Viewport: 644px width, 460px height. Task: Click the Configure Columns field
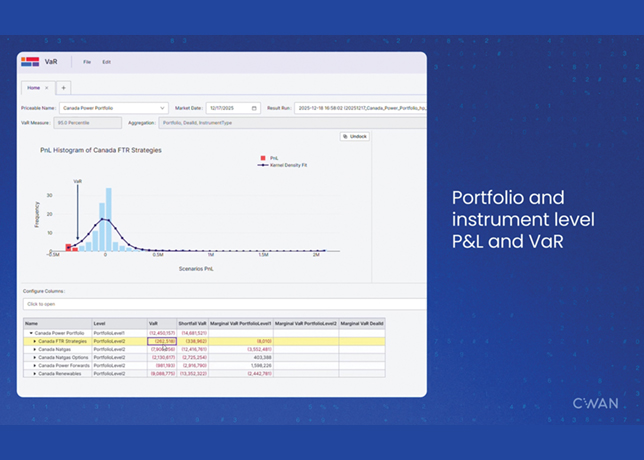[x=200, y=303]
